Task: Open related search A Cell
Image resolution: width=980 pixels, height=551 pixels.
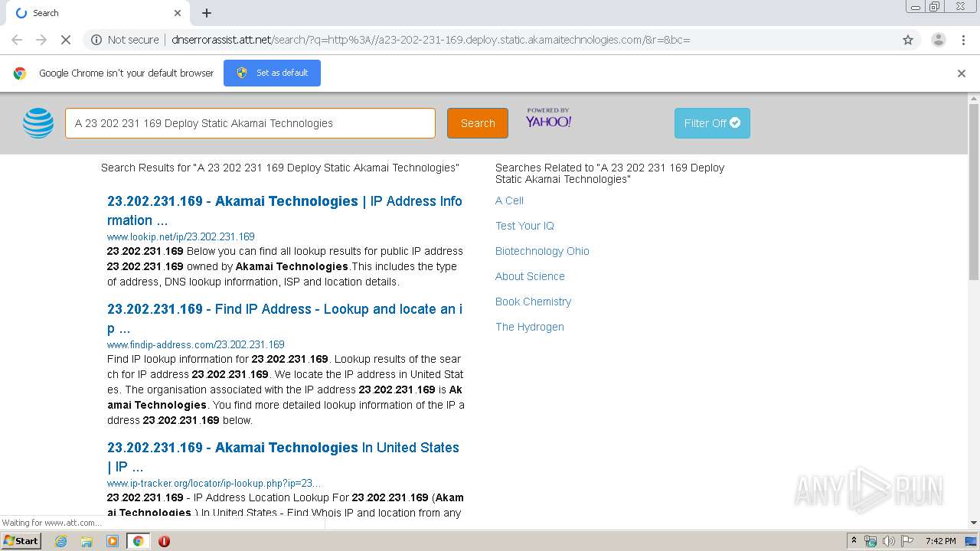Action: (509, 201)
